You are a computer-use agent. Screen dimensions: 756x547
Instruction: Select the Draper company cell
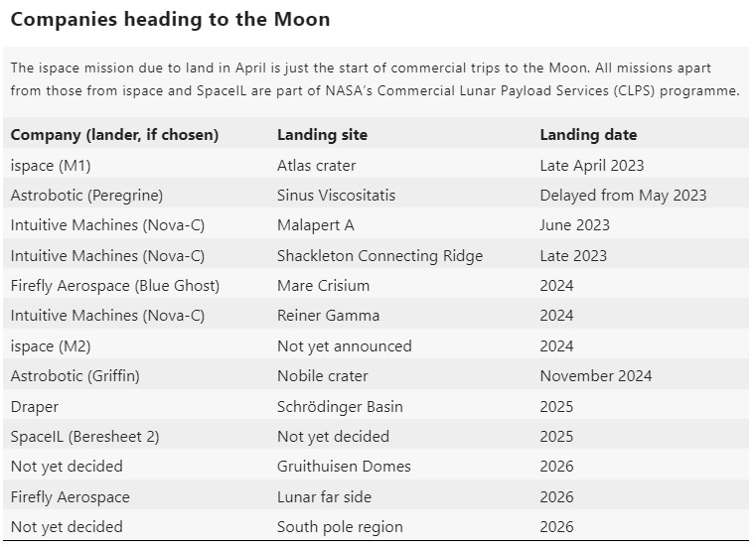(35, 406)
